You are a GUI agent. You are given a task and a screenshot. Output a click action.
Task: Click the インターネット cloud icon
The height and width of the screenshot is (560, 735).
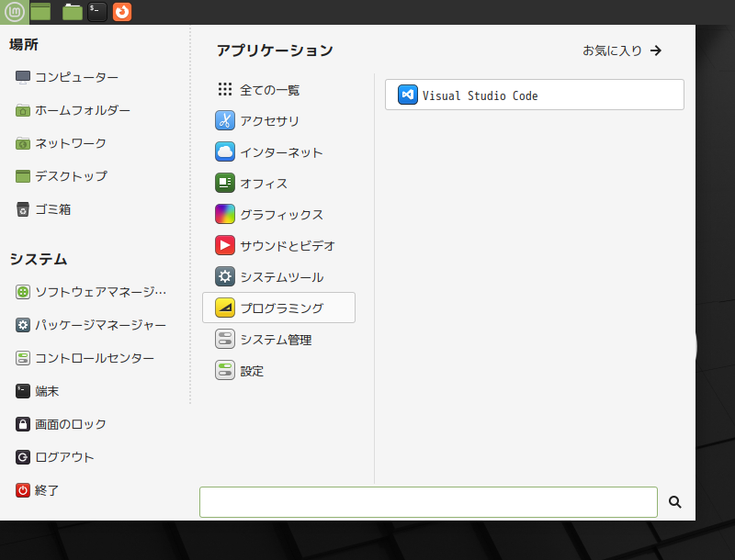[x=225, y=152]
